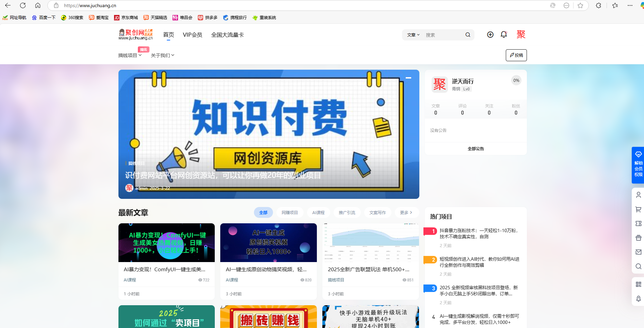Image resolution: width=644 pixels, height=328 pixels.
Task: Expand the 文章 search-type dropdown
Action: coord(413,35)
